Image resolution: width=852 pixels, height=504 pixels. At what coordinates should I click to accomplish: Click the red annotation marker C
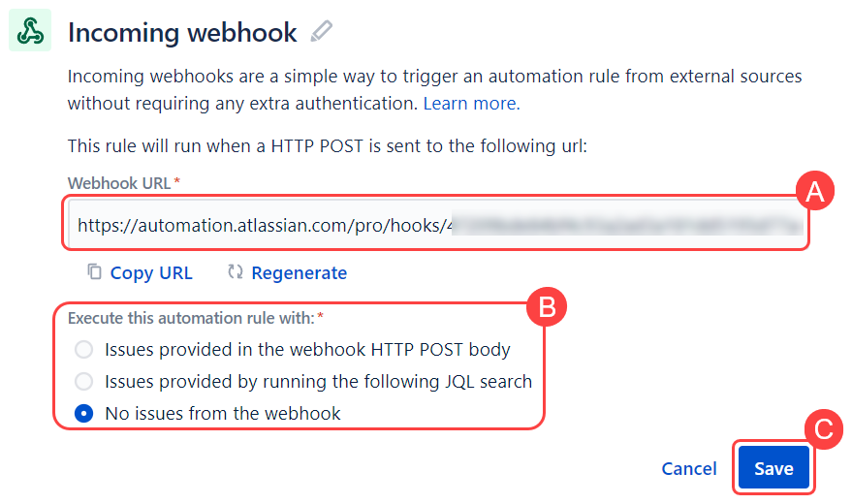[x=823, y=429]
